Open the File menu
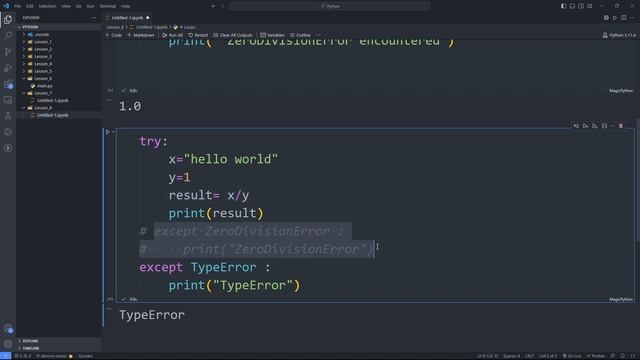 point(18,6)
